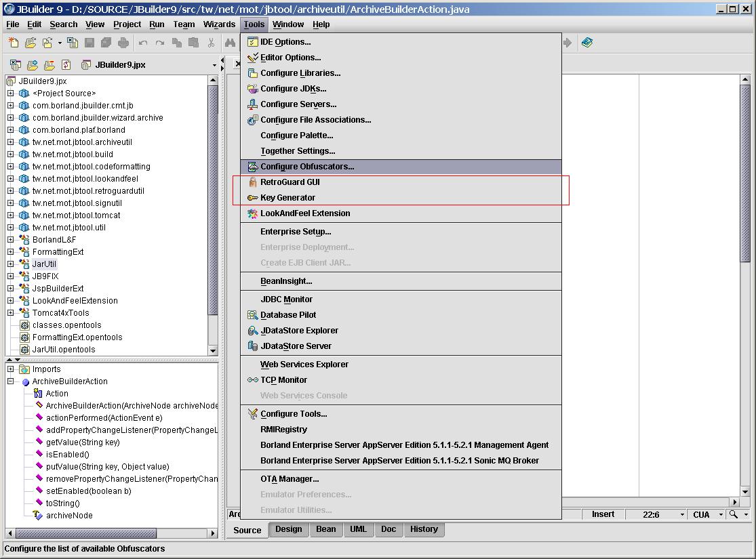Choose RetroGuard GUI from Tools menu

coord(290,182)
